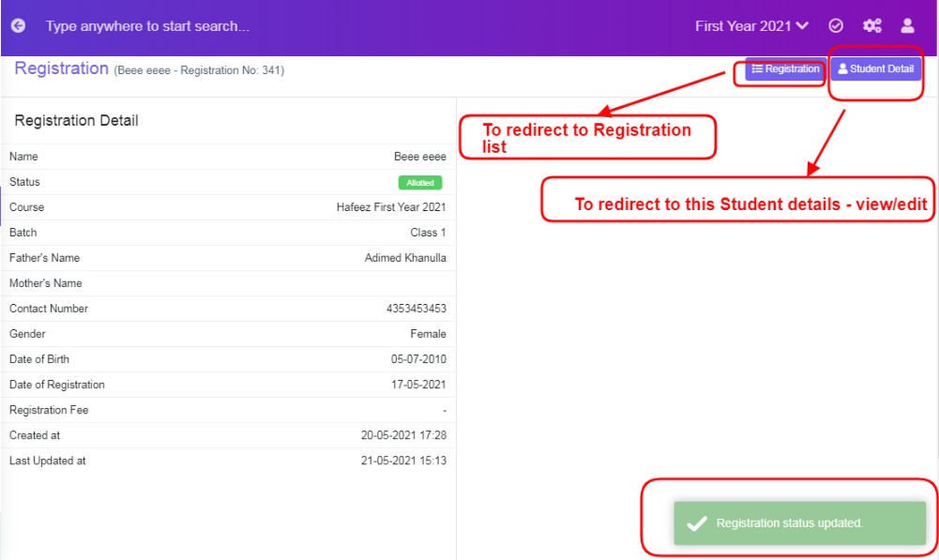Image resolution: width=939 pixels, height=560 pixels.
Task: Select date of birth 05-07-2010
Action: coord(418,359)
